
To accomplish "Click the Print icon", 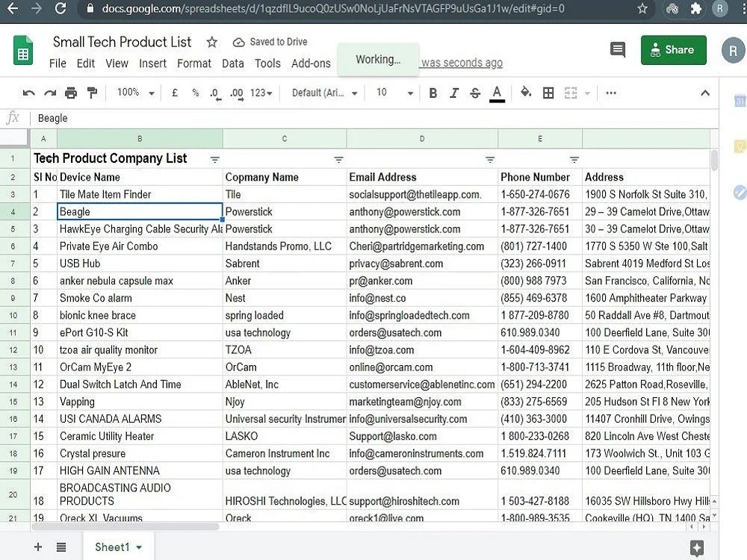I will tap(71, 93).
